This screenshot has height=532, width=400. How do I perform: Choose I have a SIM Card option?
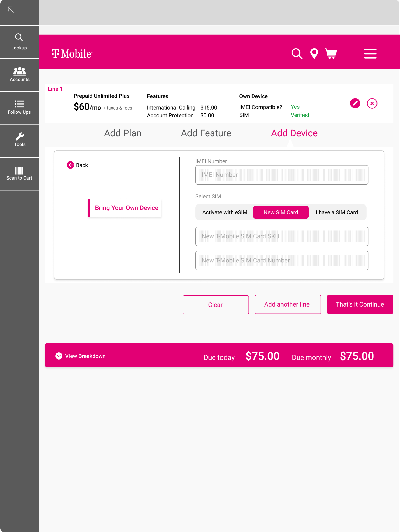pos(337,212)
